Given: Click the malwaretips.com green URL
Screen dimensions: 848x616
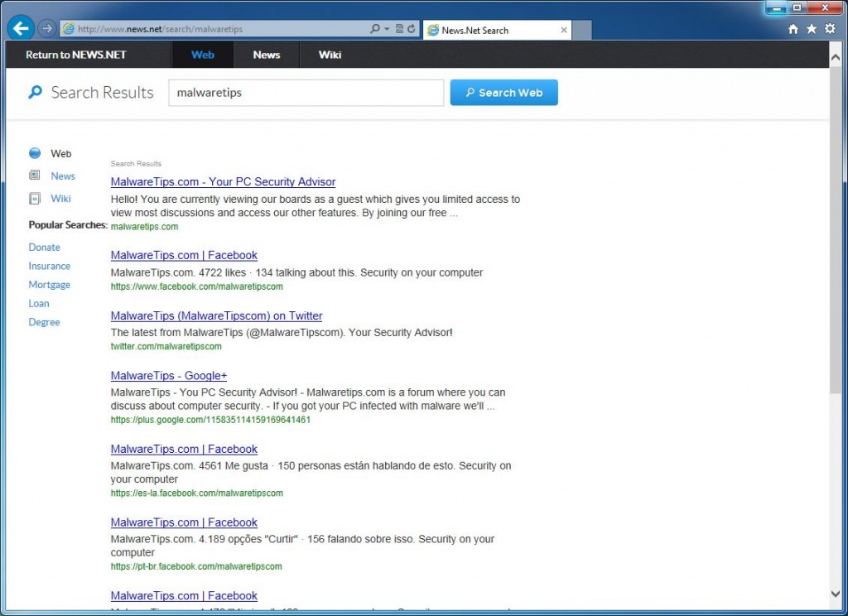Looking at the screenshot, I should pos(144,227).
